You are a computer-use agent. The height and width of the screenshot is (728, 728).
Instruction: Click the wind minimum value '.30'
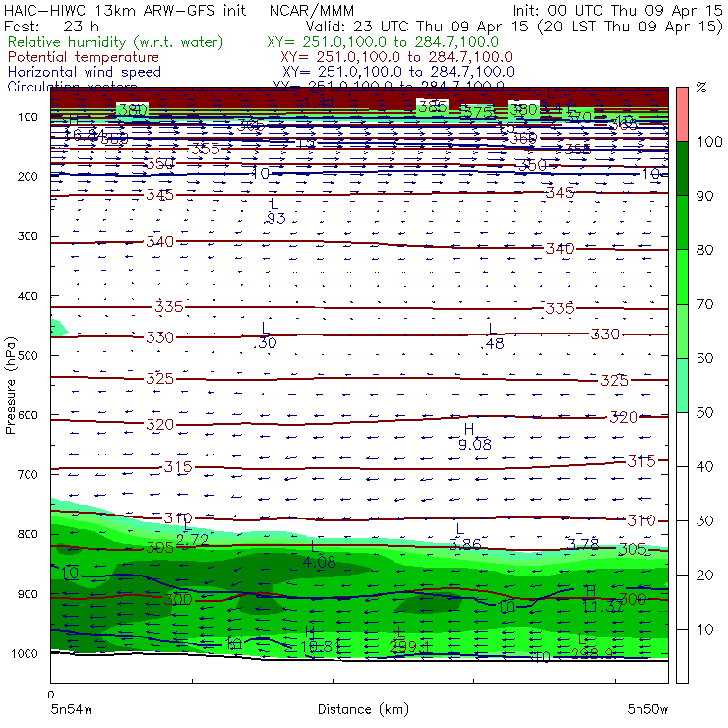coord(265,343)
